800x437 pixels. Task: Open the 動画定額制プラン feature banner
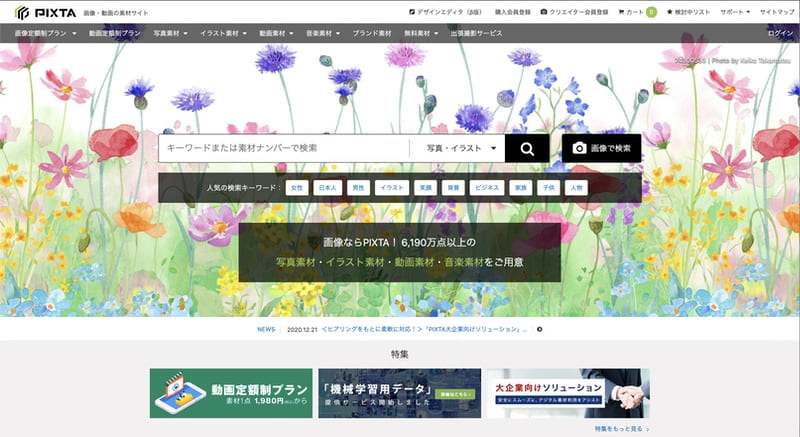[231, 393]
